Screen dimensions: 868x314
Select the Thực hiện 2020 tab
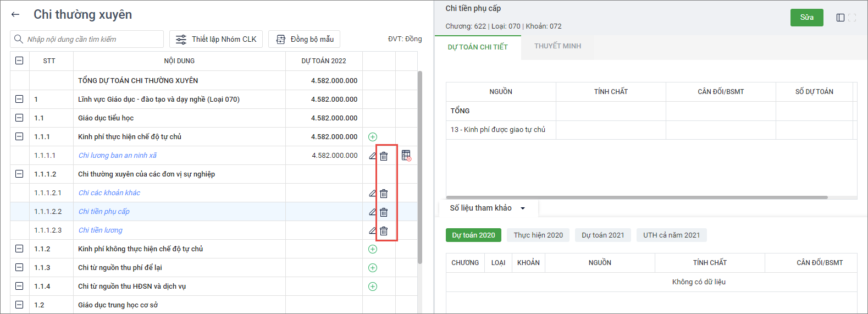538,235
